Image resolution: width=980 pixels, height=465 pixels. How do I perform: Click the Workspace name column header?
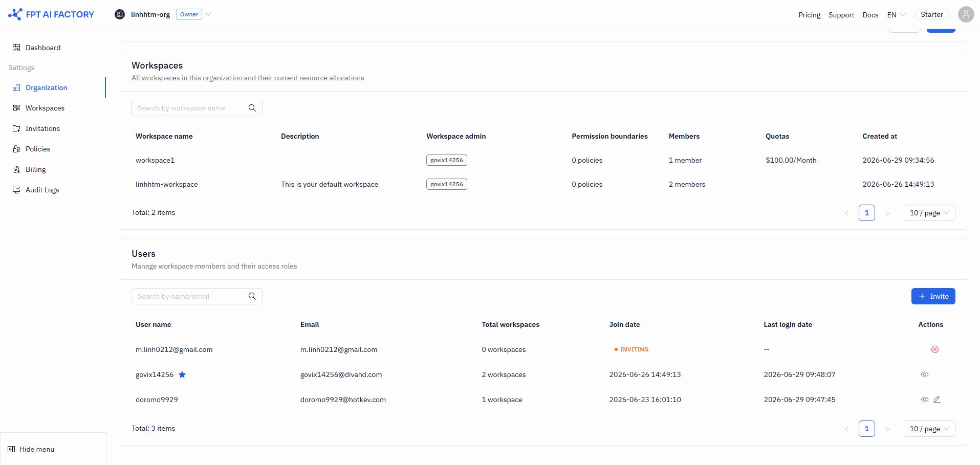[x=164, y=136]
